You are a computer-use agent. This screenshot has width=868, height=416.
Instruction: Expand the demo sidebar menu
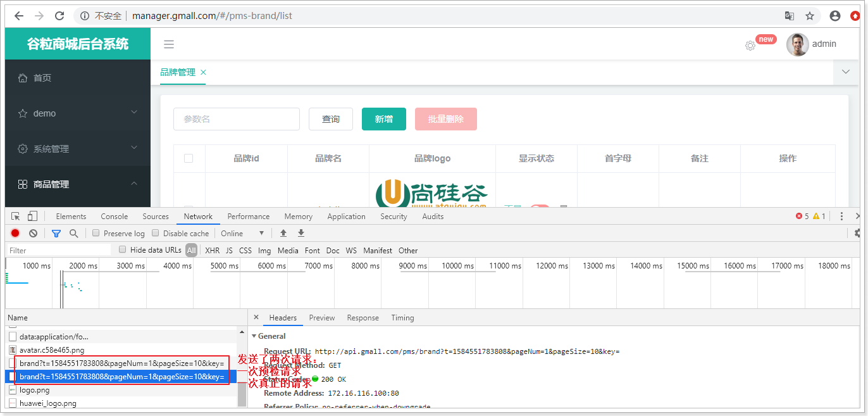tap(78, 113)
